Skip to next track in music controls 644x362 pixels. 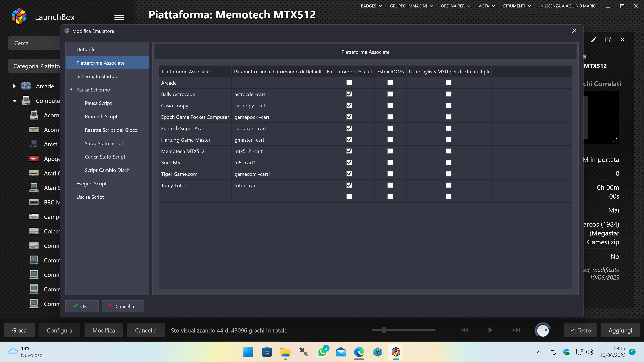pyautogui.click(x=516, y=330)
